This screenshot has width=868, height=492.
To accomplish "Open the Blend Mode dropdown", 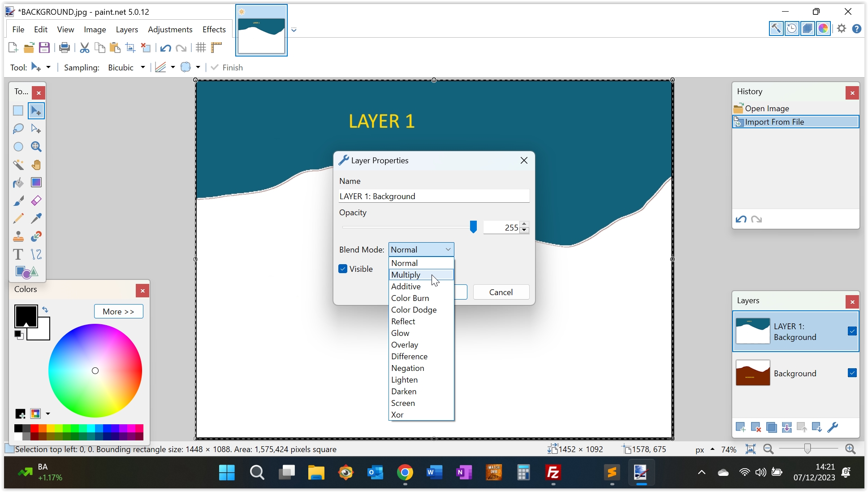I will point(420,249).
